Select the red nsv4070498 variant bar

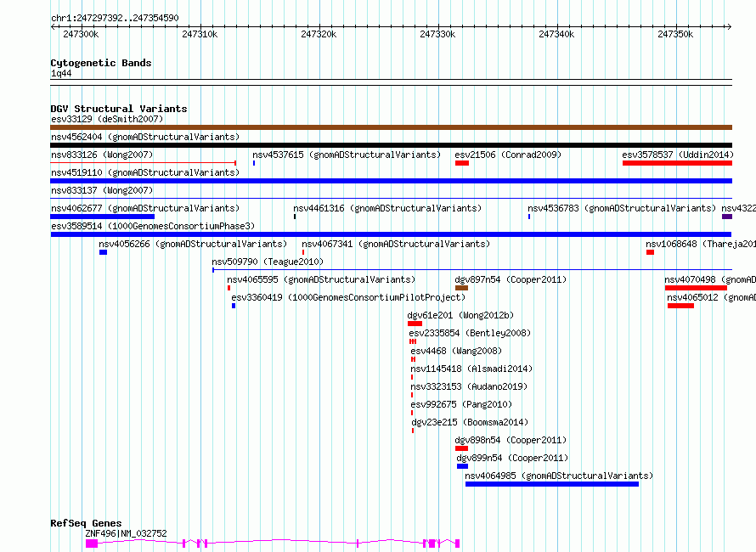pyautogui.click(x=696, y=288)
